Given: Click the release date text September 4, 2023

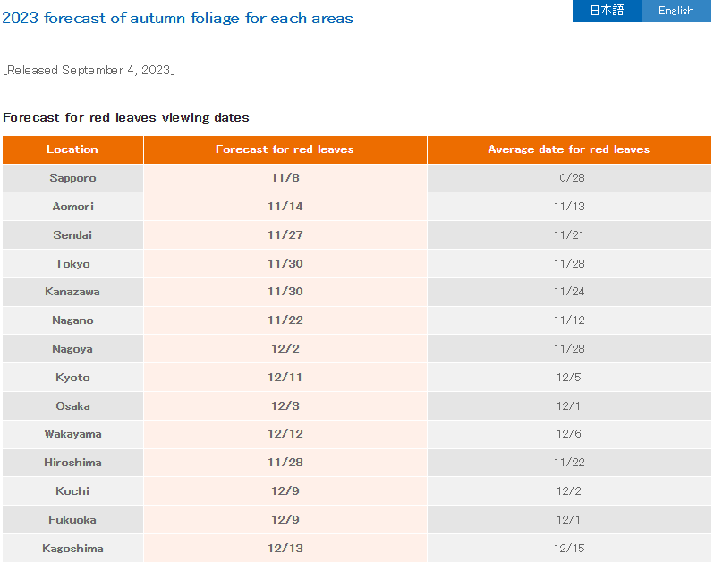Looking at the screenshot, I should point(89,70).
